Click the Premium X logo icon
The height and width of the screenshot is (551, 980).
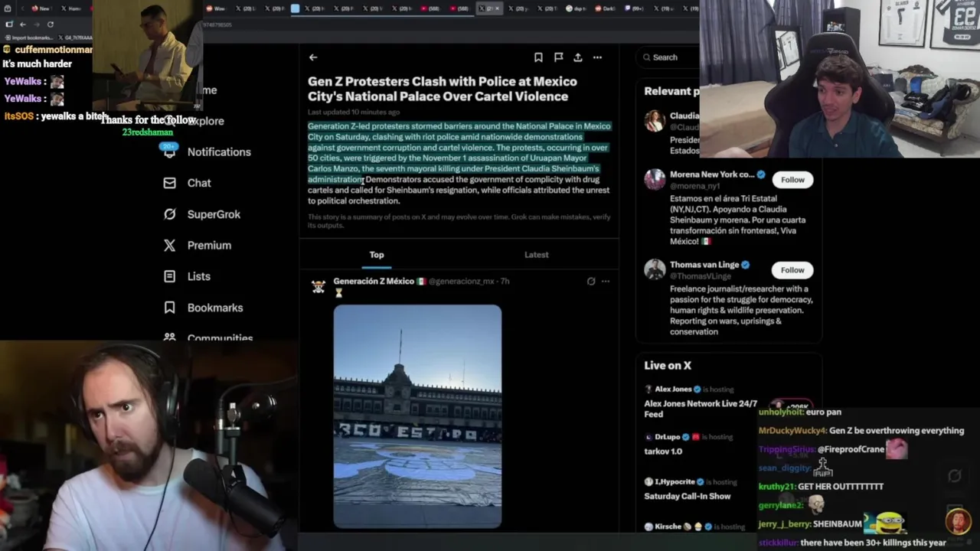coord(169,245)
